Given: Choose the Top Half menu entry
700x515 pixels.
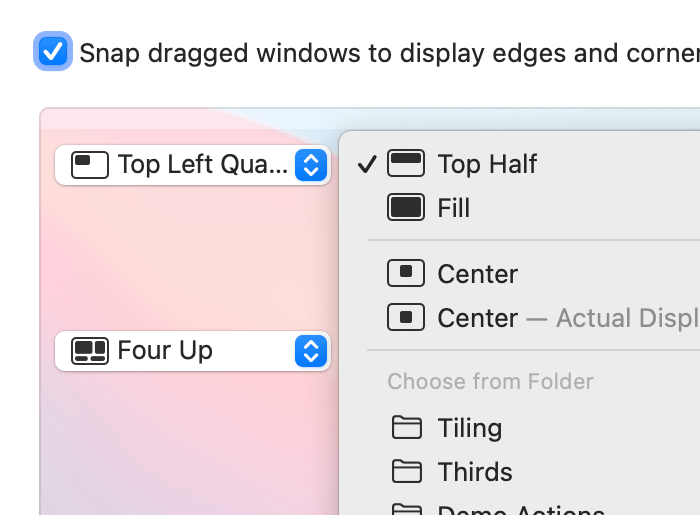Looking at the screenshot, I should pyautogui.click(x=487, y=164).
